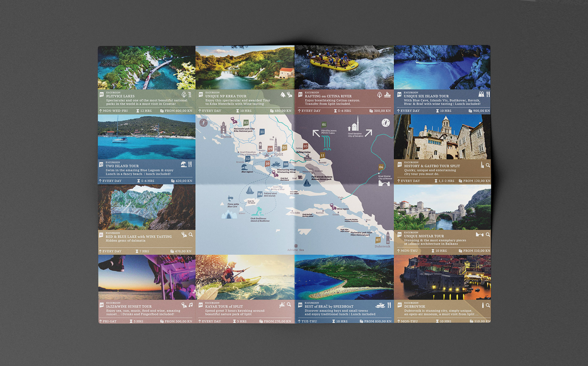This screenshot has width=588, height=366.
Task: Click the white Mostar bridge map icon
Action: pyautogui.click(x=384, y=183)
